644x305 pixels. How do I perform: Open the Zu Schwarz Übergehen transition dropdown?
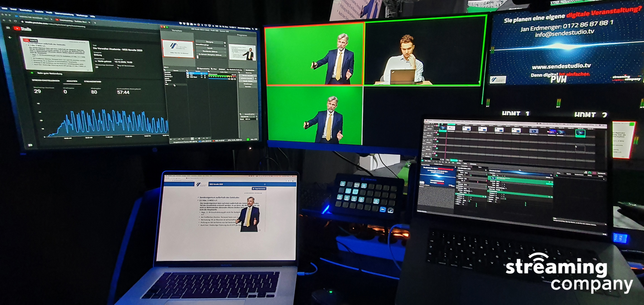tap(211, 55)
